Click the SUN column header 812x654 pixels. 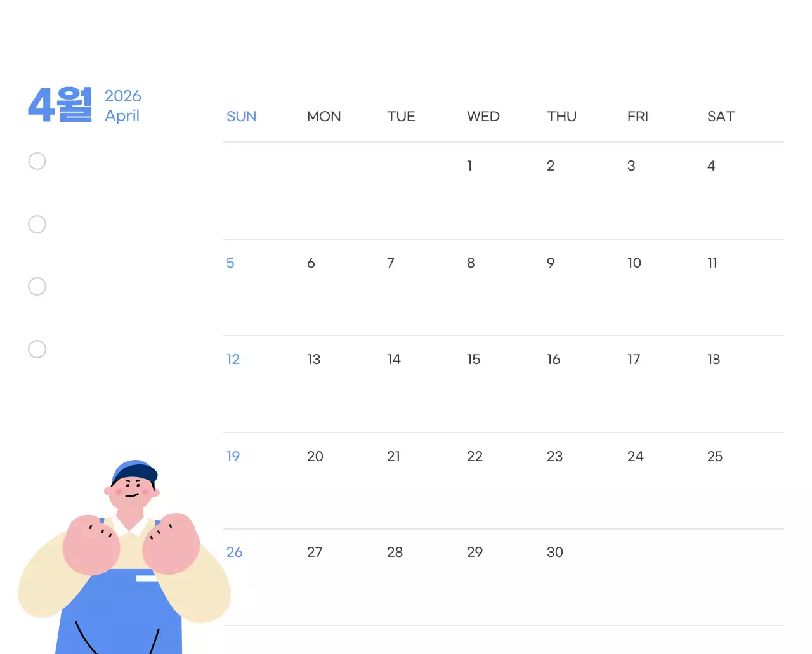[241, 116]
